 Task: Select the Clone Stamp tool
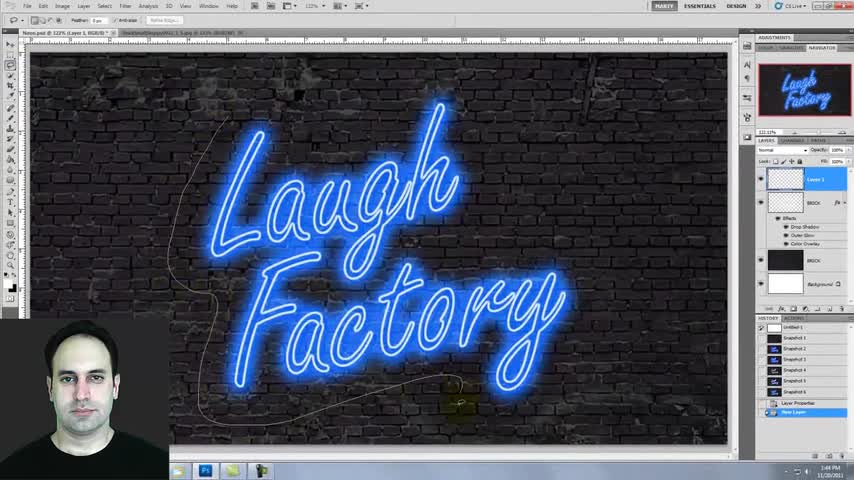[x=10, y=129]
